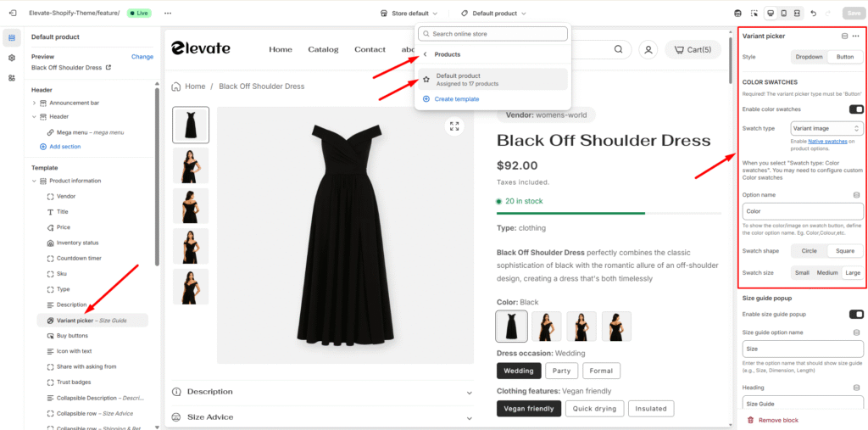This screenshot has height=430, width=868.
Task: Click Create template link
Action: point(451,99)
